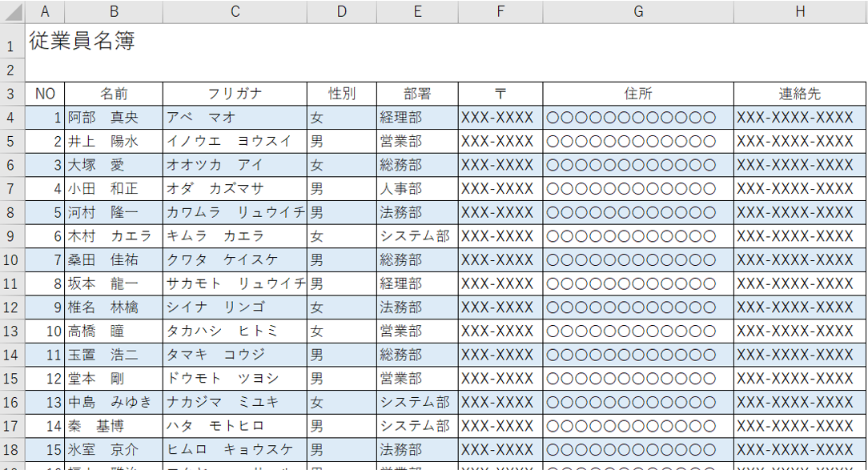Click the Select All corner triangle
Viewport: 868px width, 470px height.
(x=13, y=12)
